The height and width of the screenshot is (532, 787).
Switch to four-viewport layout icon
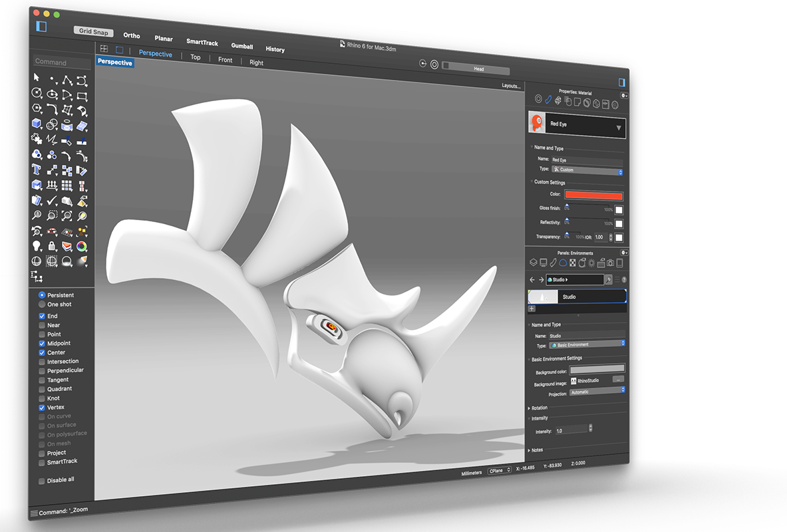point(104,49)
